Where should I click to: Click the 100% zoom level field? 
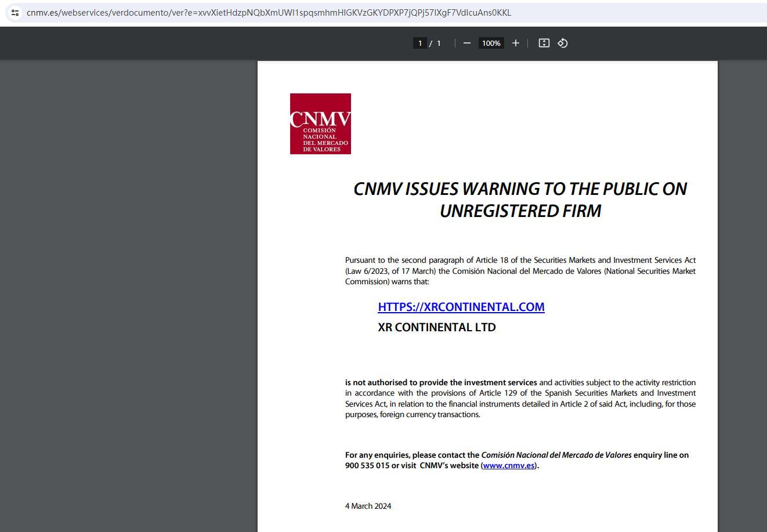[491, 43]
